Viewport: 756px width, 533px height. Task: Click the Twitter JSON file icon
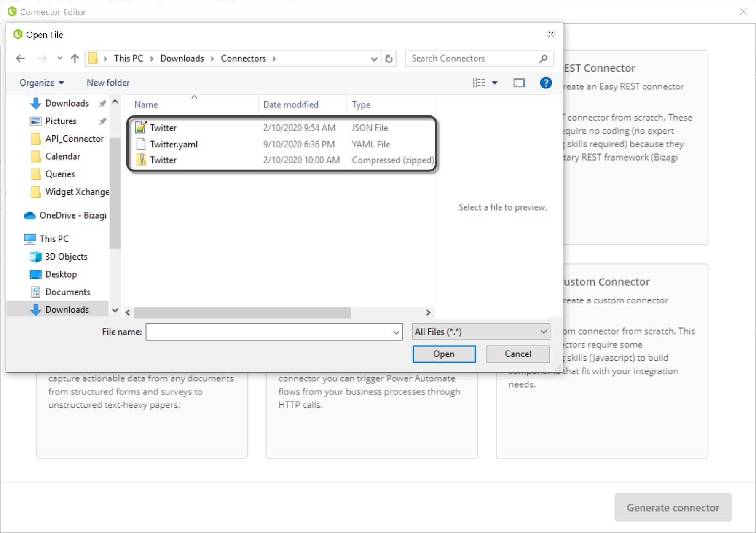click(x=141, y=127)
